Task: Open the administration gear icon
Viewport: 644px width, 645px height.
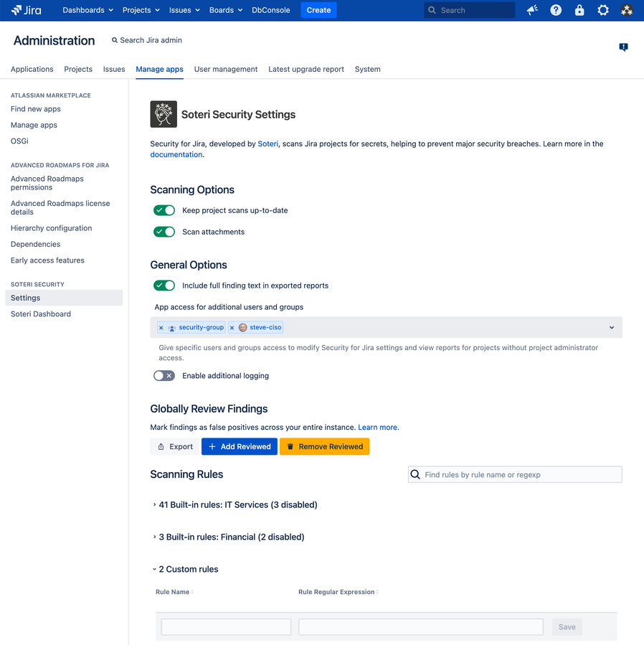Action: point(603,10)
